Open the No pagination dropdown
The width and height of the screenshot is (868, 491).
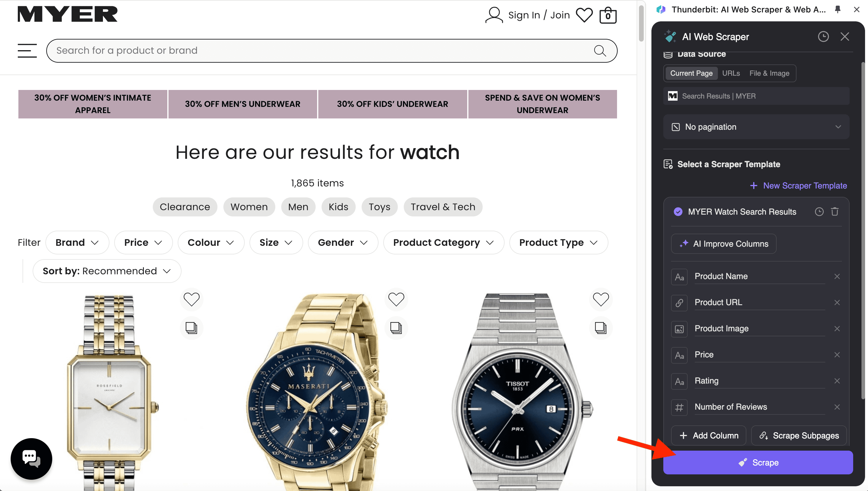pyautogui.click(x=756, y=127)
